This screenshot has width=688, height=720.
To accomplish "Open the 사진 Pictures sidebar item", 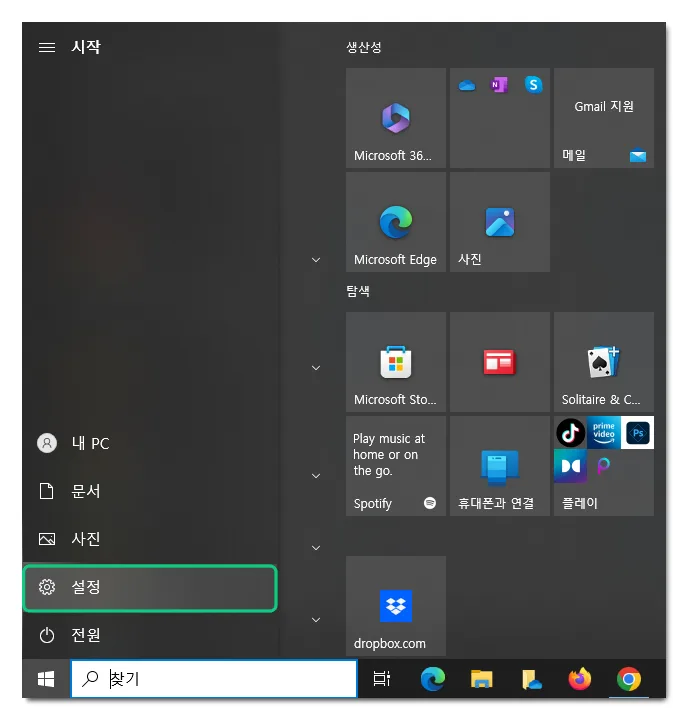I will pos(149,539).
